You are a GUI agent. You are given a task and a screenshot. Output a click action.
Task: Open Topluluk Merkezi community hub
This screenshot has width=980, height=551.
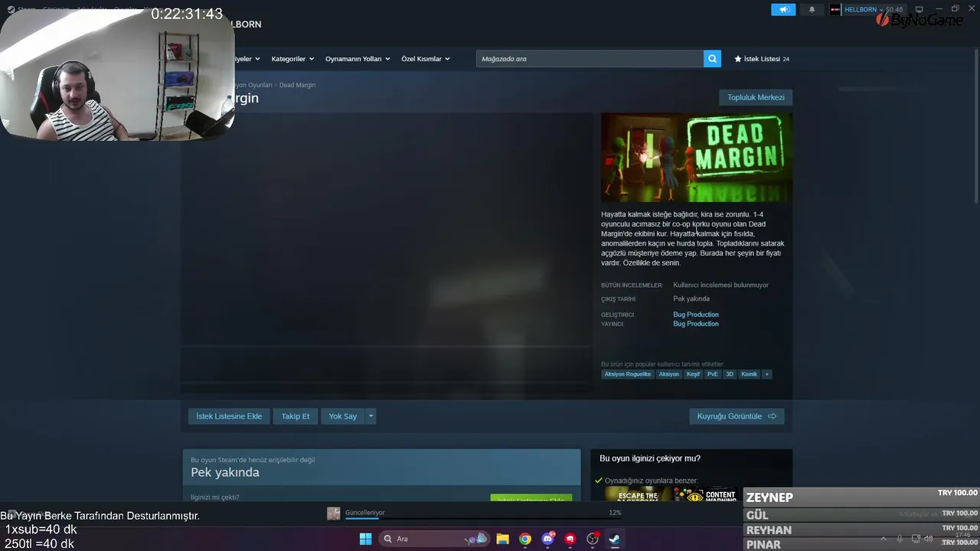point(756,97)
